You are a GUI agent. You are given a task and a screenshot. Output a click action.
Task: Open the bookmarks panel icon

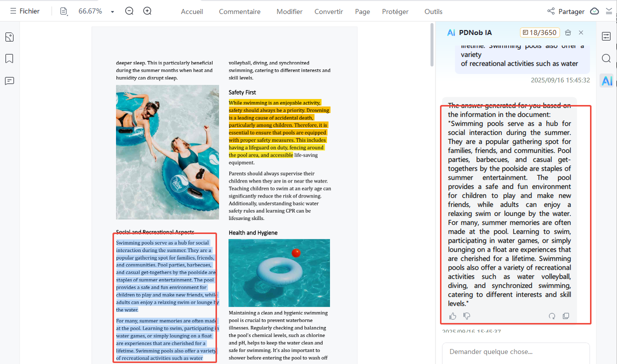pos(9,58)
